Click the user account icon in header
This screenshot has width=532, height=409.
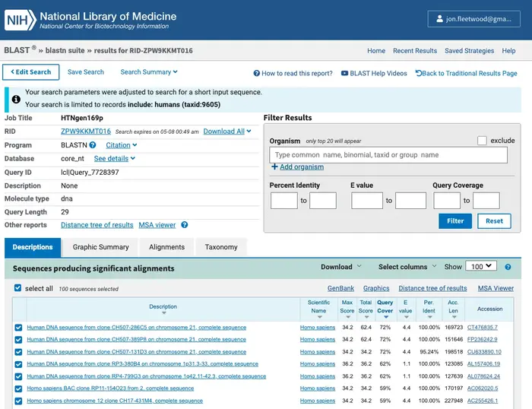(439, 19)
